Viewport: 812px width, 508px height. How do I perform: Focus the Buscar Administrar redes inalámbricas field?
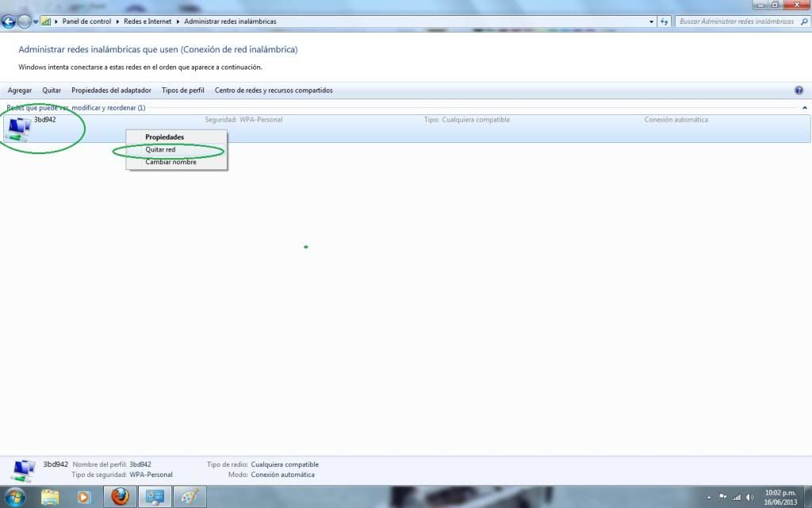point(737,21)
